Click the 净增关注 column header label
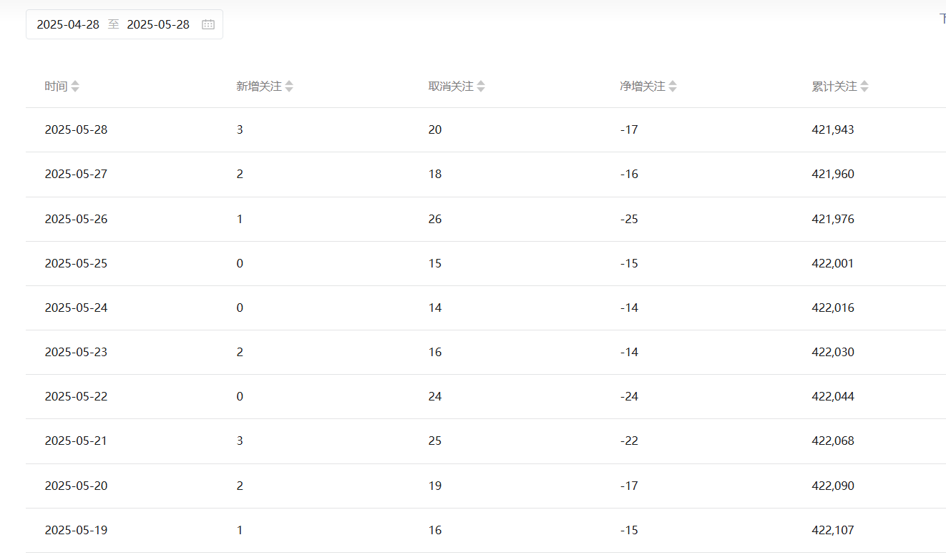The width and height of the screenshot is (946, 560). (x=643, y=87)
